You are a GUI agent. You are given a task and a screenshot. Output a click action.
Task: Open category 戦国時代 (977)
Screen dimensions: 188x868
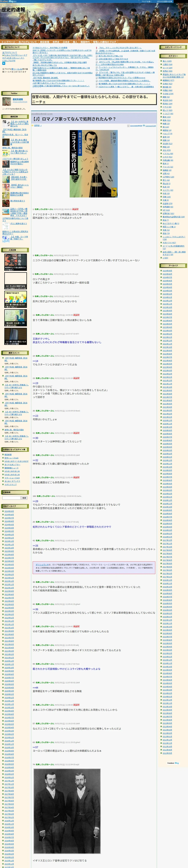tap(168, 81)
